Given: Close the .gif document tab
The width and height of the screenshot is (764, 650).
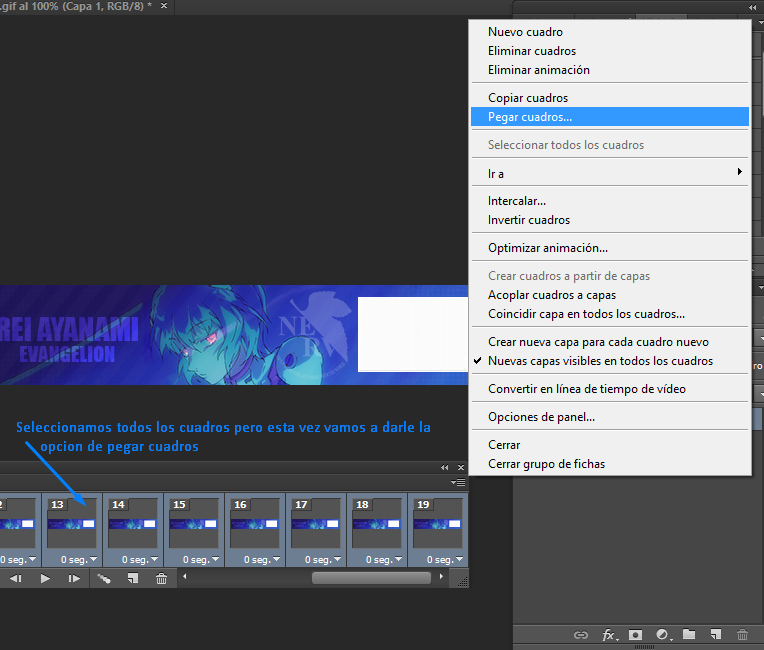Looking at the screenshot, I should pos(164,6).
